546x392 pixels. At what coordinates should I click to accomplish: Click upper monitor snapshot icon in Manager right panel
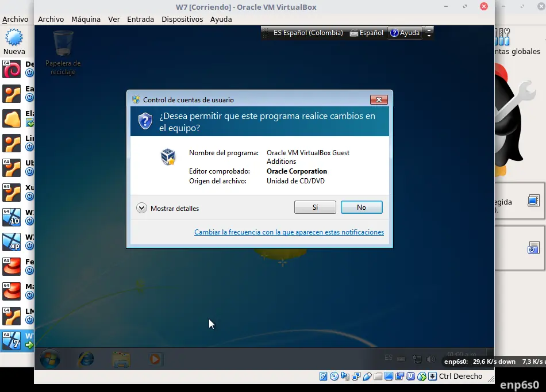click(533, 201)
